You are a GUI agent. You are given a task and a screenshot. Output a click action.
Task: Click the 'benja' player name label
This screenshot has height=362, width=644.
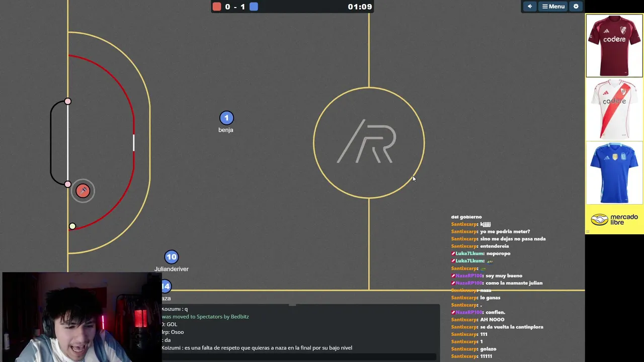[x=226, y=130]
